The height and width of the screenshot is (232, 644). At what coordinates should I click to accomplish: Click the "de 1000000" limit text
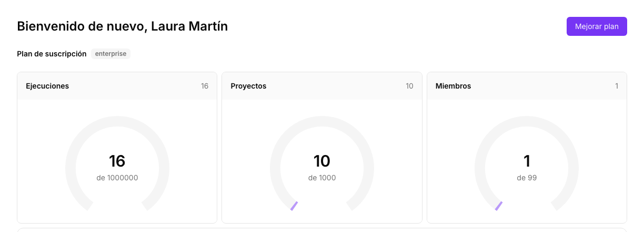click(117, 178)
